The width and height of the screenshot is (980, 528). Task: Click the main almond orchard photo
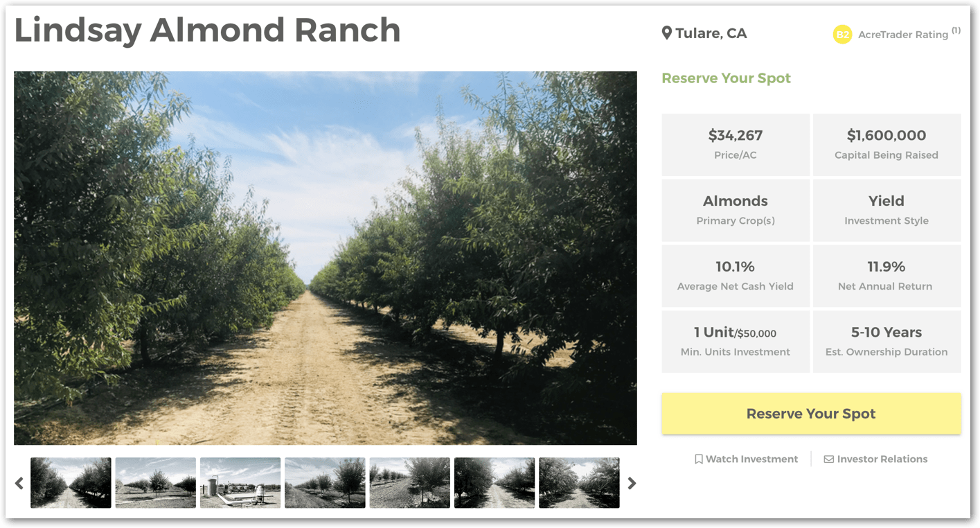(326, 258)
